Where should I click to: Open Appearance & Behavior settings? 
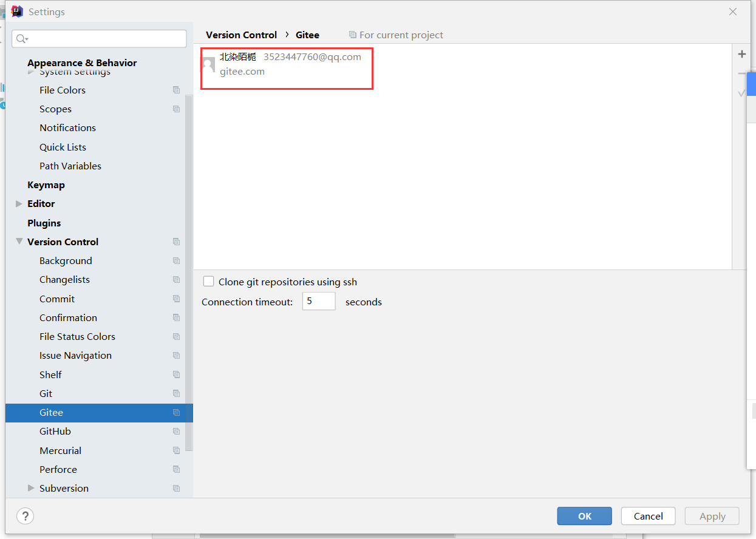point(82,63)
